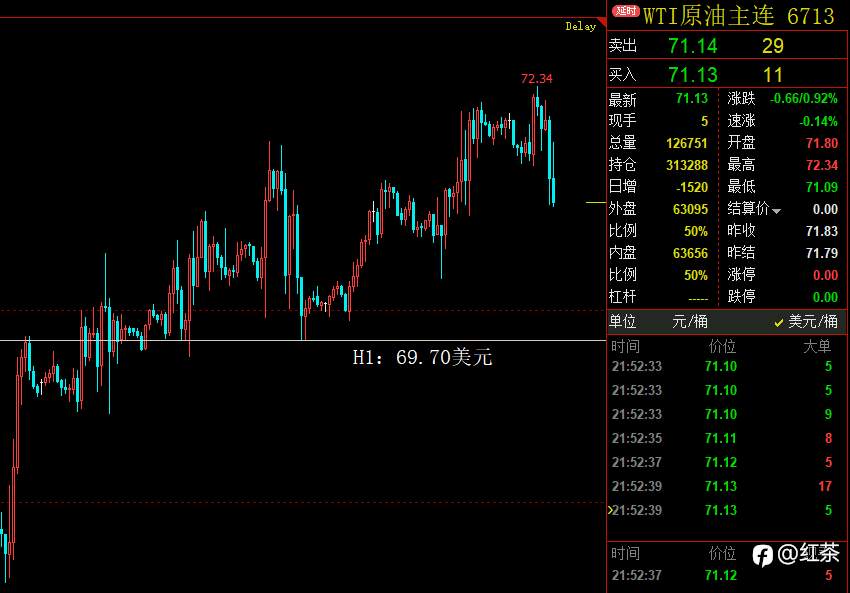Click the check mark before 美元/桶
The image size is (850, 593).
(779, 323)
